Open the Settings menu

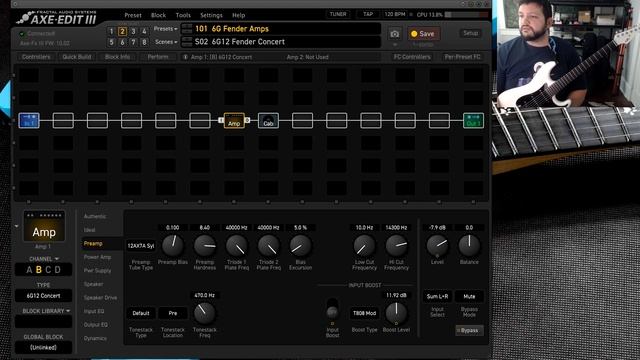pos(211,15)
